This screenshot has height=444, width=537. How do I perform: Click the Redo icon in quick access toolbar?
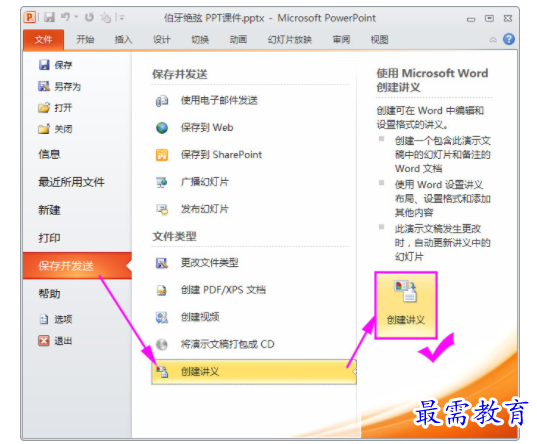click(89, 17)
